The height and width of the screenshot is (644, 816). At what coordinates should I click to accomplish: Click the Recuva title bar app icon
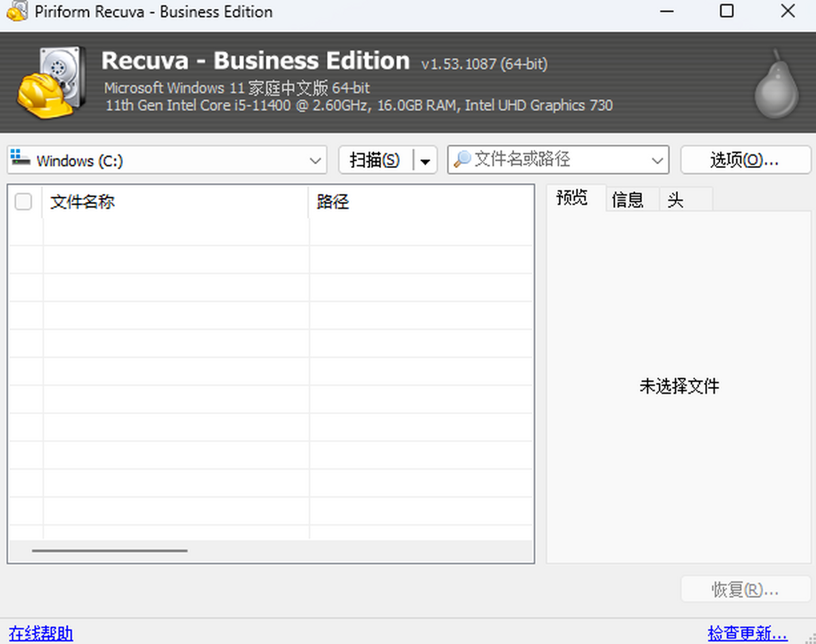pos(17,12)
